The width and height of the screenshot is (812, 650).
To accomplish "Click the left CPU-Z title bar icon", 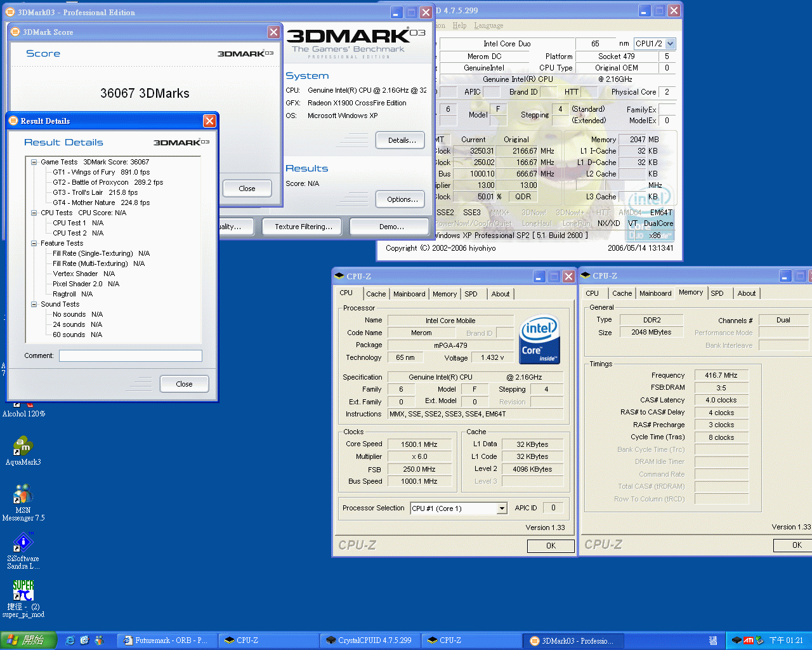I will [x=339, y=276].
